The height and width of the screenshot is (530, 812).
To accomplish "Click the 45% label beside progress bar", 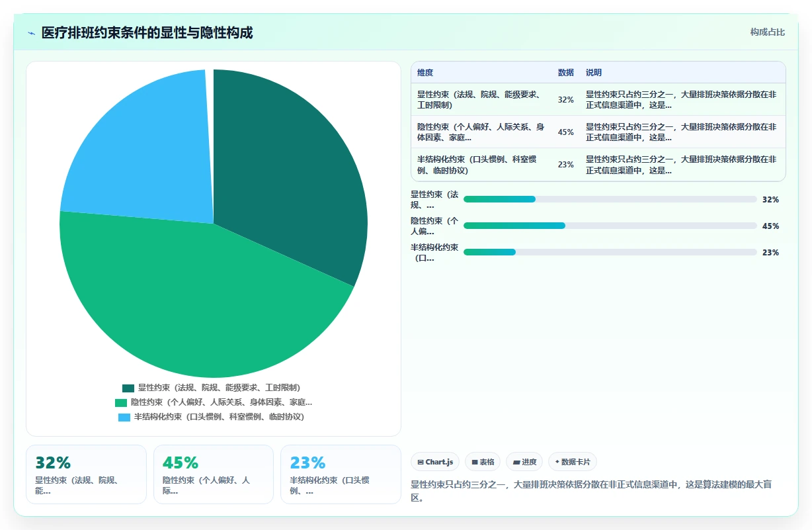I will click(x=770, y=226).
